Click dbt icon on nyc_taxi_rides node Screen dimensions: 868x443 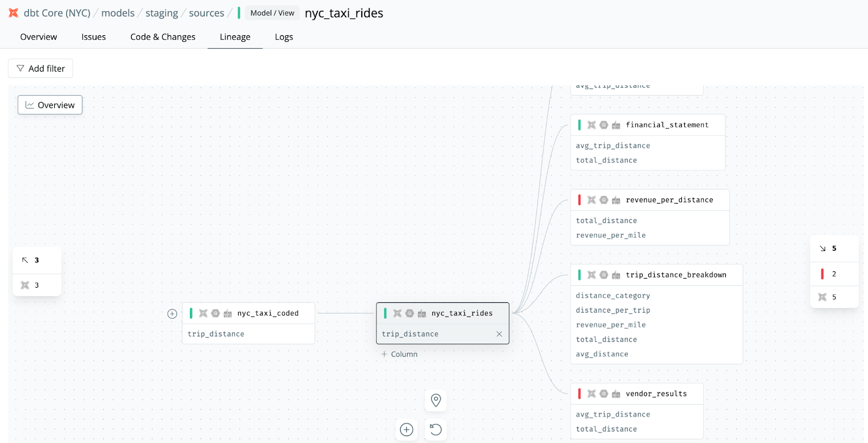(397, 313)
